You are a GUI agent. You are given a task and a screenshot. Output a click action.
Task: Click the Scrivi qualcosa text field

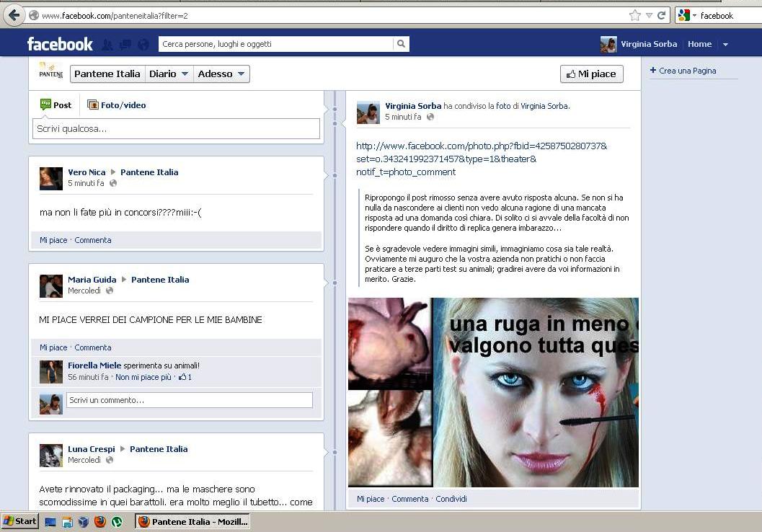coord(176,129)
